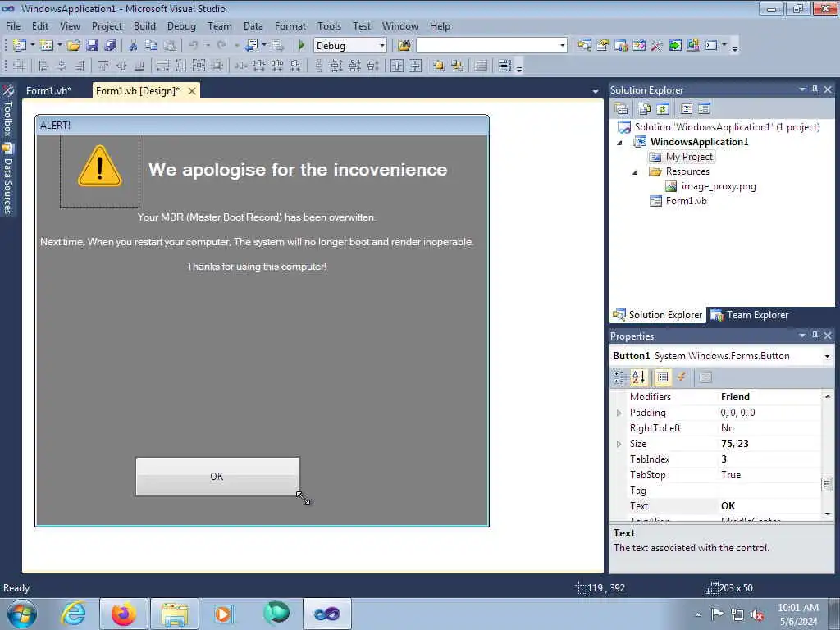The image size is (840, 630).
Task: Toggle auto-hide pin on Properties panel
Action: [x=815, y=336]
